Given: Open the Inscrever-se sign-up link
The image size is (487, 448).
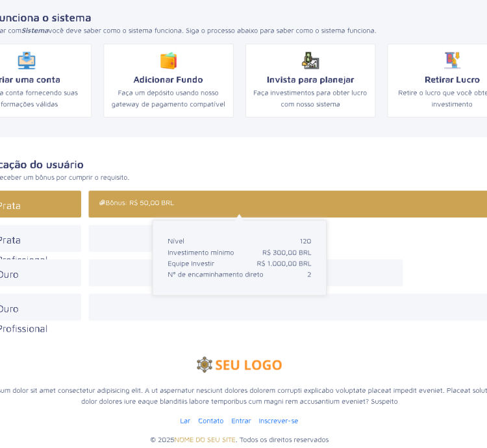Looking at the screenshot, I should point(278,421).
